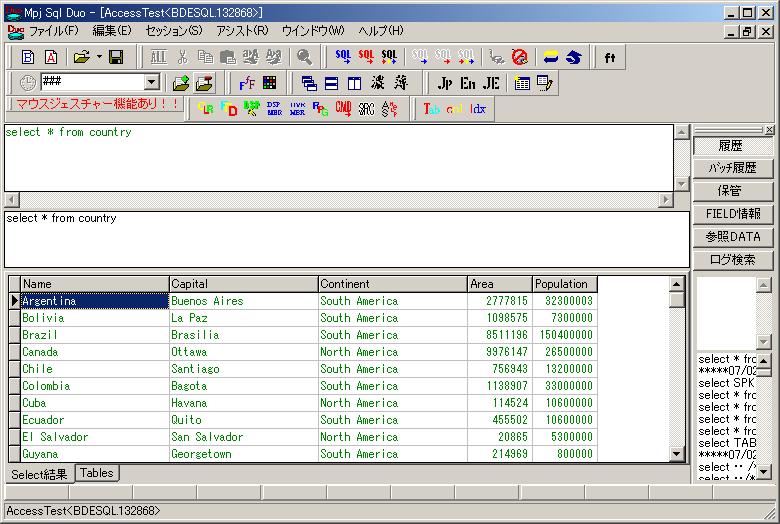Click the red prohibited stop icon
The height and width of the screenshot is (524, 780).
tap(519, 57)
